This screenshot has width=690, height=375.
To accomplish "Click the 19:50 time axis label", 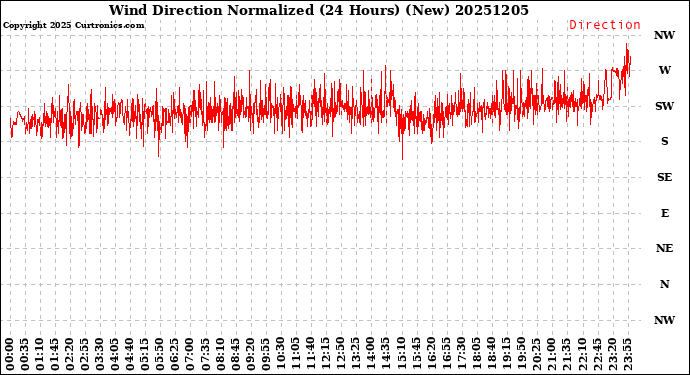I will 521,355.
